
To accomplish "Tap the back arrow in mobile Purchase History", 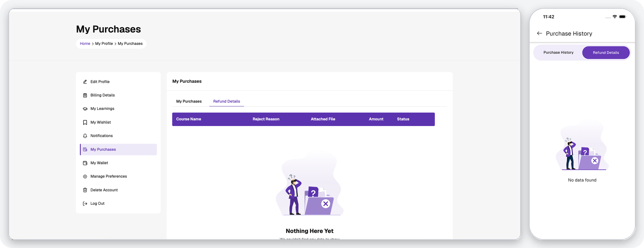I will pyautogui.click(x=539, y=33).
